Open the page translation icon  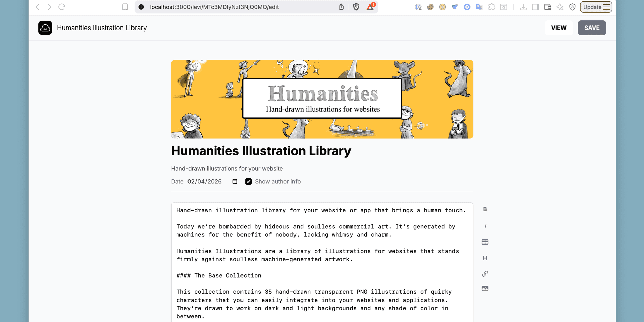[479, 7]
